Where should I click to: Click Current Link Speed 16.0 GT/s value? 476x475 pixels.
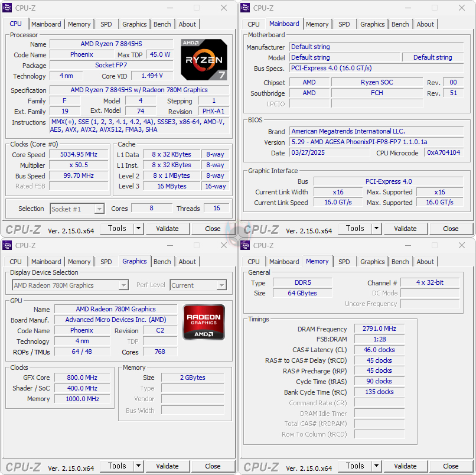[x=338, y=202]
